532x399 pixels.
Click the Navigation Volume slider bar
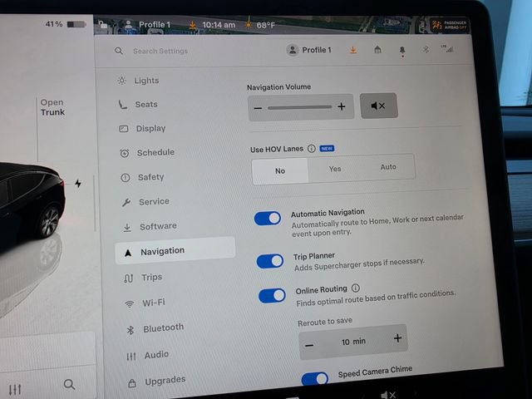tap(299, 107)
